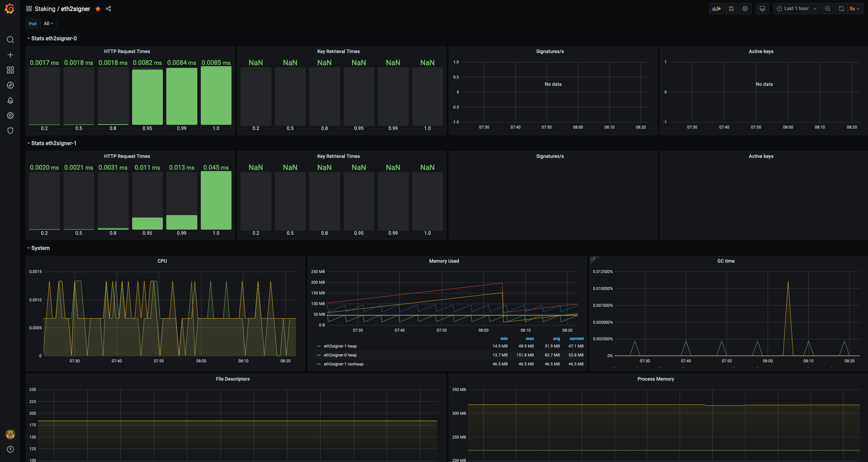Save dashboard using the floppy disk icon

click(731, 9)
